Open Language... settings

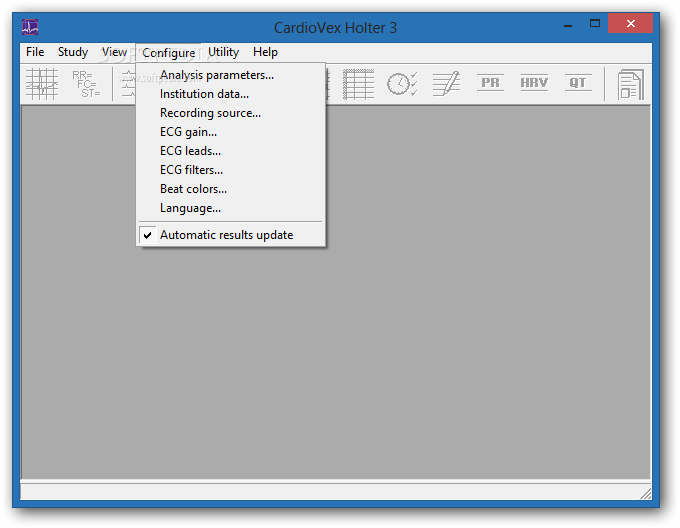[231, 209]
